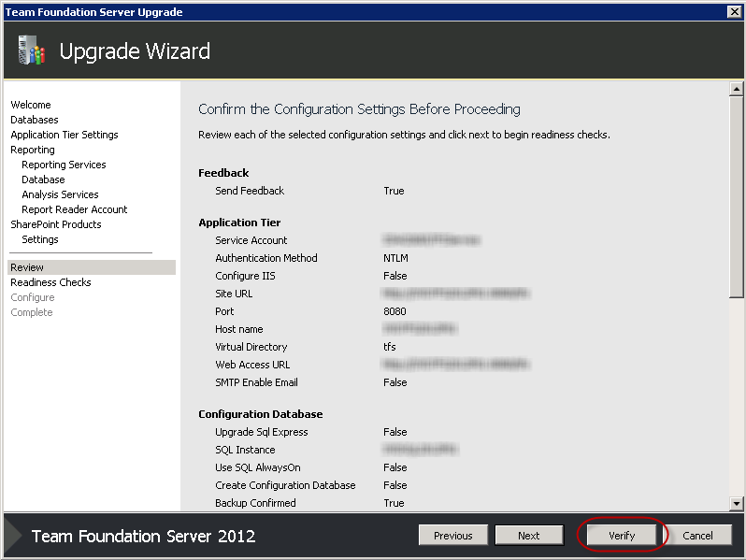Click the Use SQL AlwaysOn label

[258, 467]
